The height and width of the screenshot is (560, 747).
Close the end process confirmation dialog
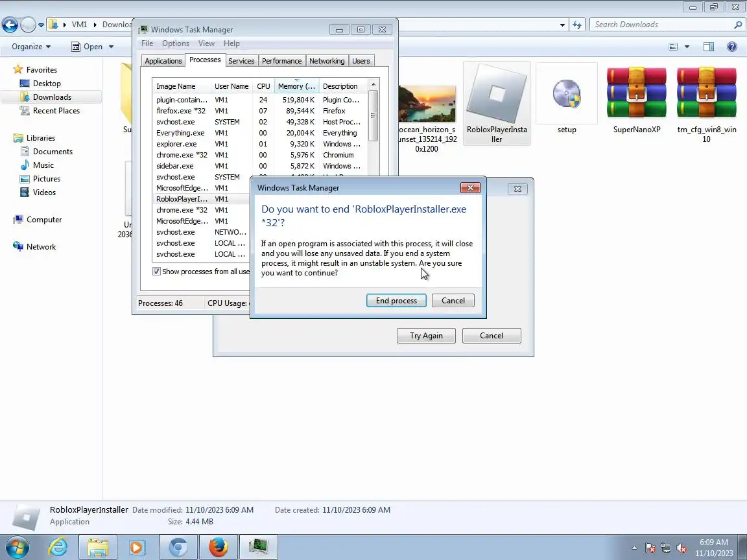[x=469, y=187]
